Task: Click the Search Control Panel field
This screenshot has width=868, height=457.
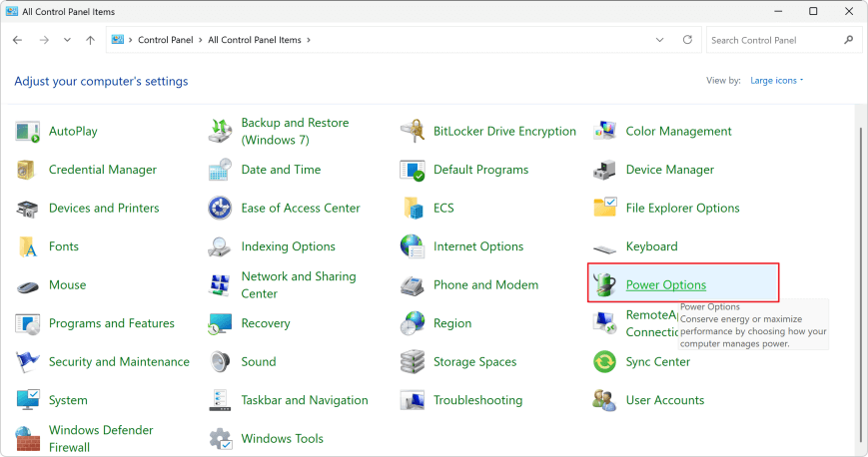Action: click(783, 40)
